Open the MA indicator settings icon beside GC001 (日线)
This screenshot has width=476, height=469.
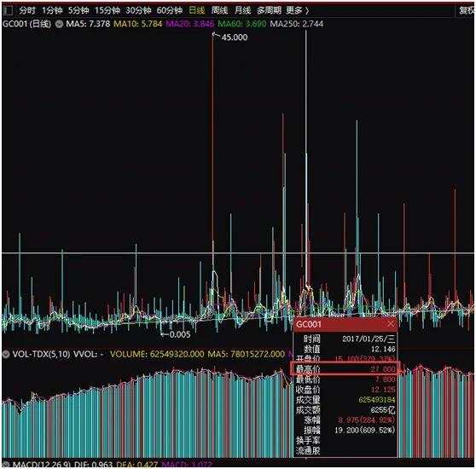click(59, 24)
